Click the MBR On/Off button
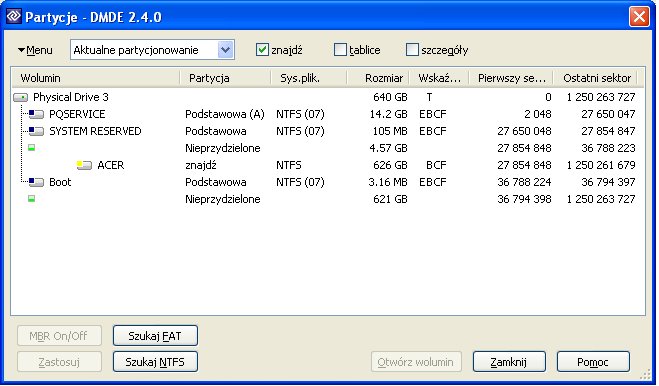This screenshot has width=659, height=386. 59,336
